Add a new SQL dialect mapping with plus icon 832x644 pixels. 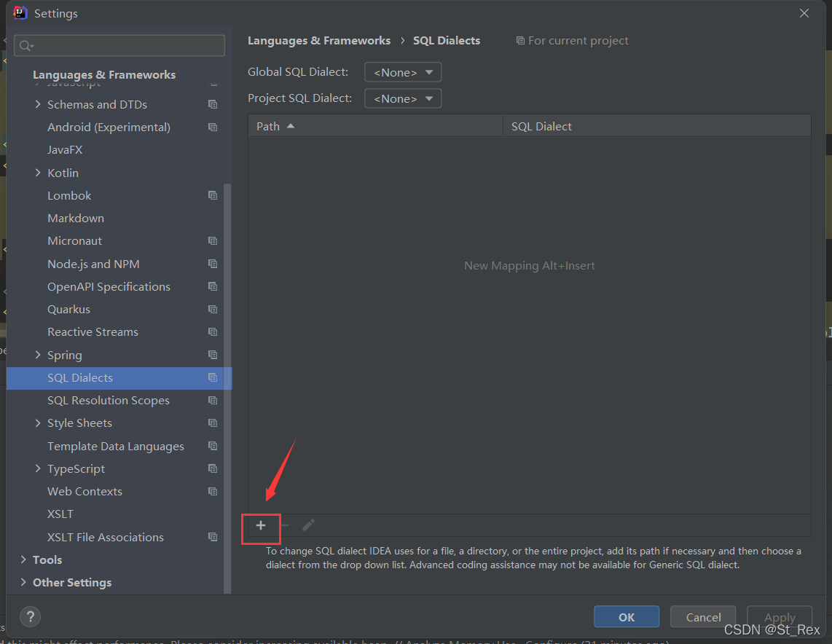click(x=260, y=525)
